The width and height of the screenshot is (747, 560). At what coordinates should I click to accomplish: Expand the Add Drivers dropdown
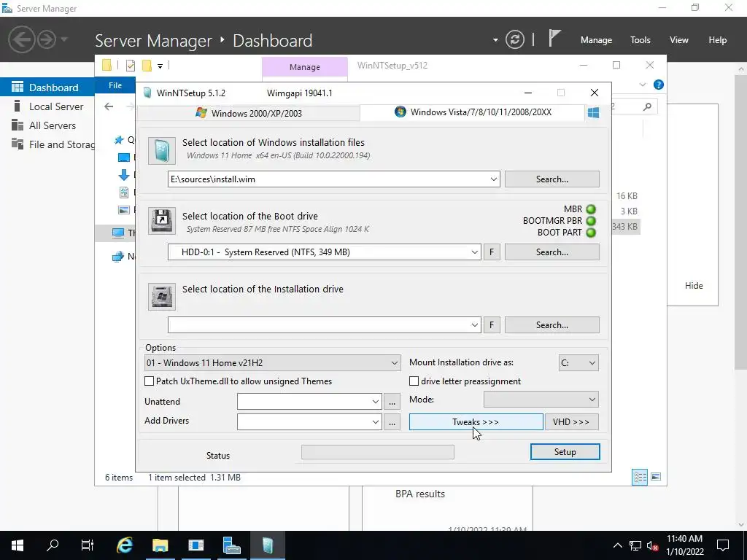tap(376, 422)
